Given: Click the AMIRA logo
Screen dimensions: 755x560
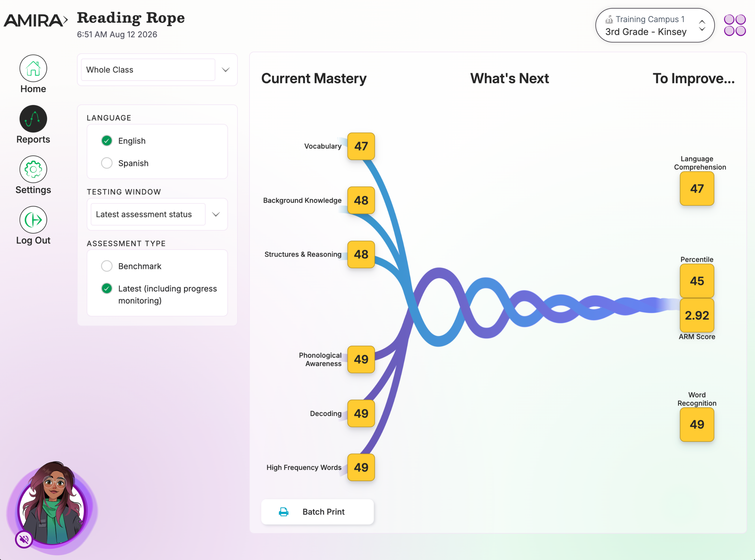Looking at the screenshot, I should (36, 20).
